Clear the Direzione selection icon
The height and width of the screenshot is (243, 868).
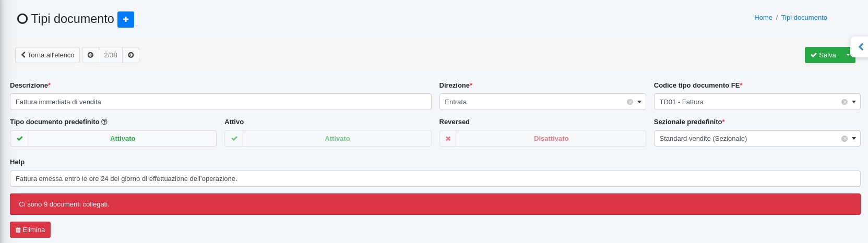pos(629,102)
